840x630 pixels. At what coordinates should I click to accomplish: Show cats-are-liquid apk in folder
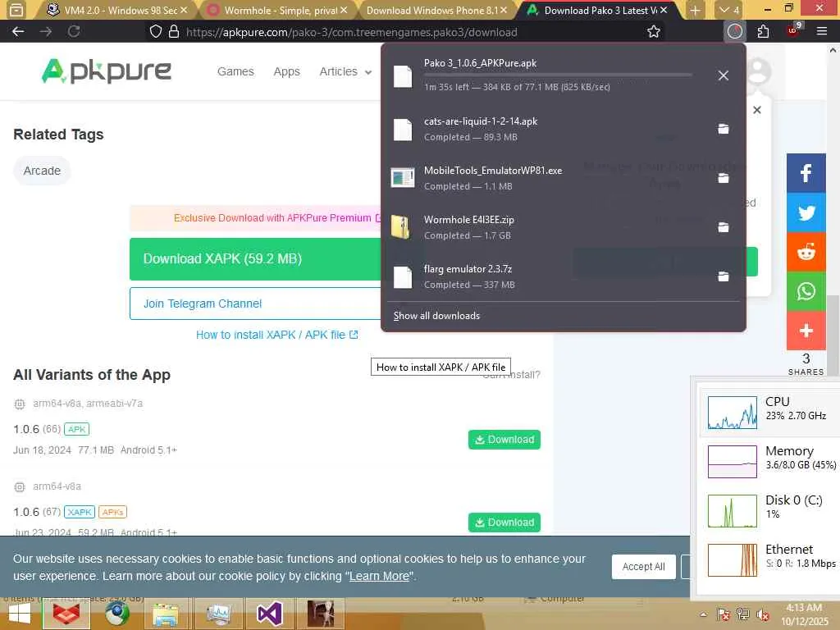coord(724,129)
